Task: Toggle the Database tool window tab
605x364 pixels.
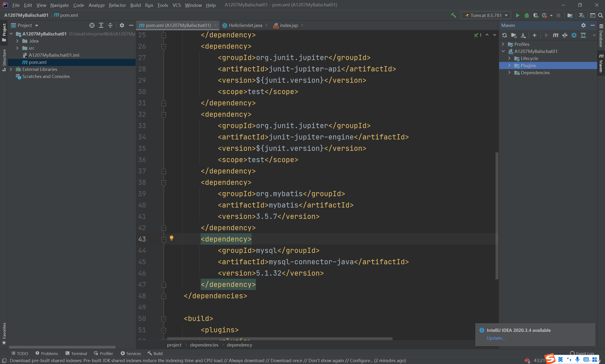Action: [601, 36]
